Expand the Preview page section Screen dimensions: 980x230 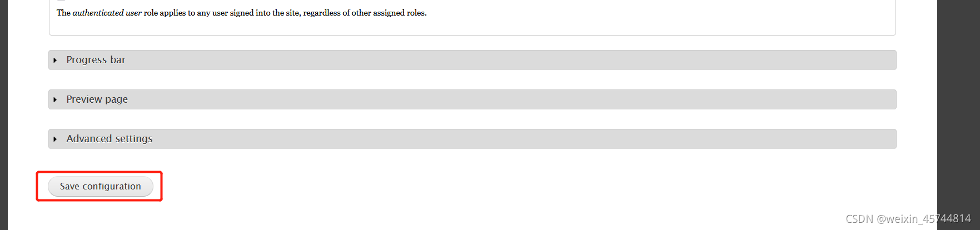pos(472,99)
